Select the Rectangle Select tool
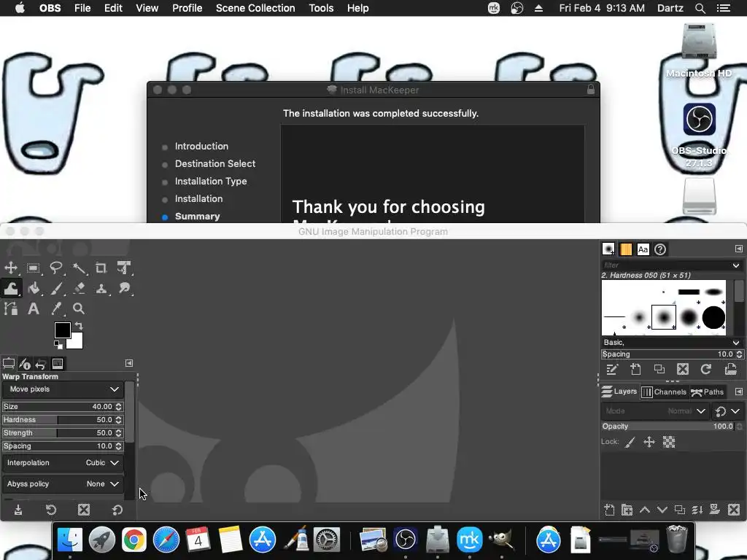Screen dimensions: 747x560 coord(34,268)
